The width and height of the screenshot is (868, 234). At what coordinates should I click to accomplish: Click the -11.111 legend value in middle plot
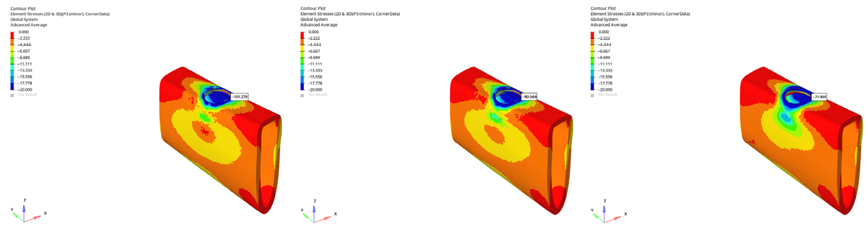tap(315, 64)
